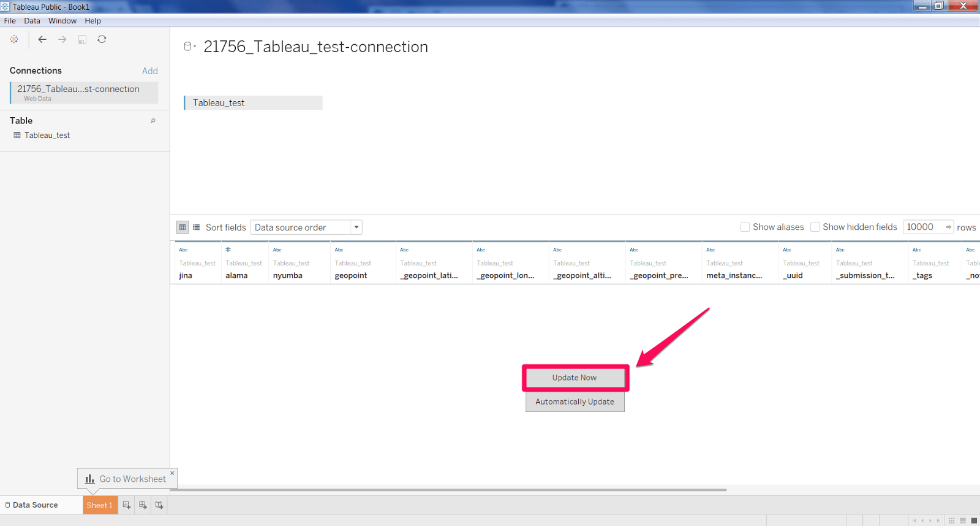
Task: Open the Data menu
Action: click(32, 21)
